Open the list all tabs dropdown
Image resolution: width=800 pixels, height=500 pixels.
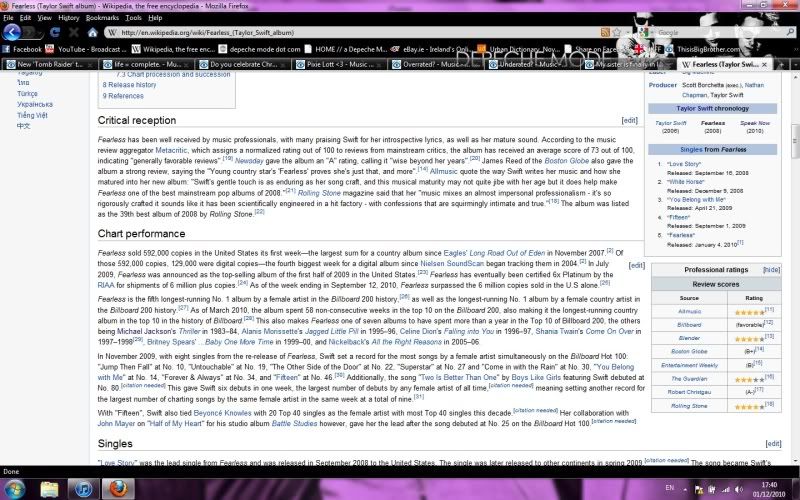[794, 64]
